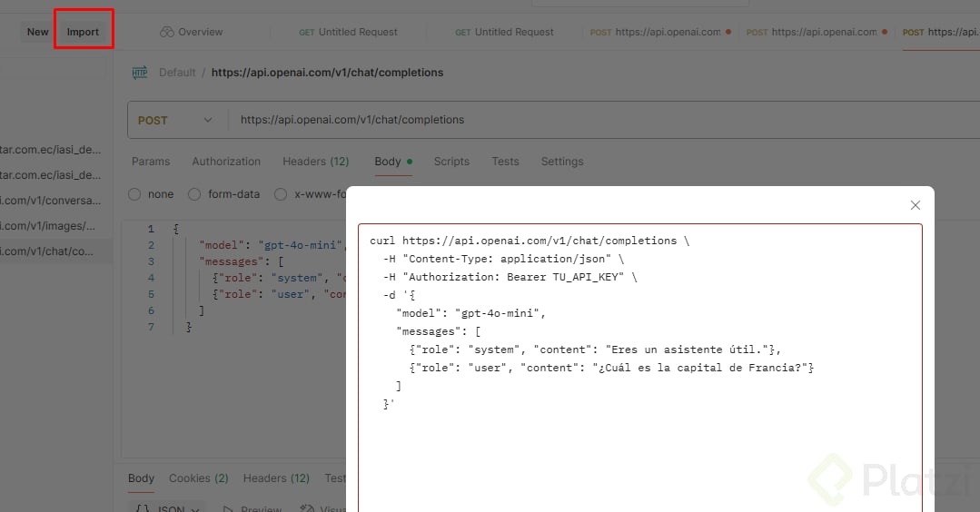Image resolution: width=980 pixels, height=512 pixels.
Task: Click the HTTP request icon beside Default
Action: [140, 73]
